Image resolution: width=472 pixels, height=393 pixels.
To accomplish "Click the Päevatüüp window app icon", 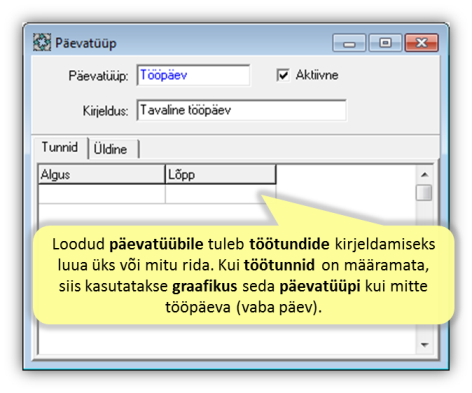I will pyautogui.click(x=42, y=42).
